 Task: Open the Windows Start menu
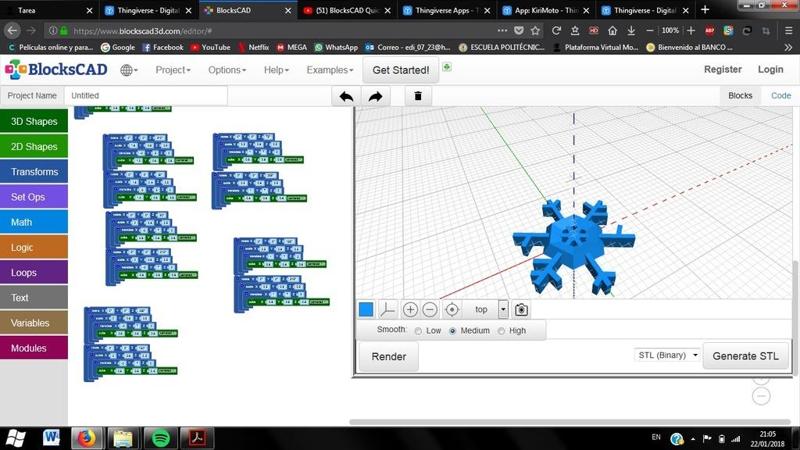click(15, 438)
